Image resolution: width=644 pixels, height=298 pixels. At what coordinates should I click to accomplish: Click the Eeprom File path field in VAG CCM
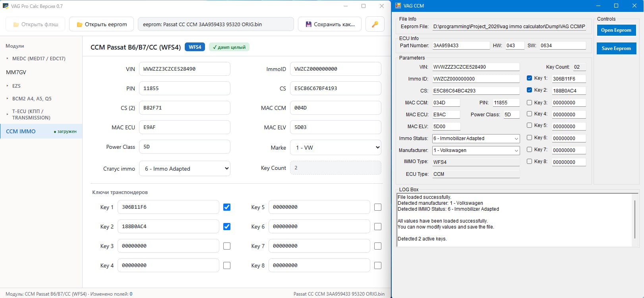[509, 27]
